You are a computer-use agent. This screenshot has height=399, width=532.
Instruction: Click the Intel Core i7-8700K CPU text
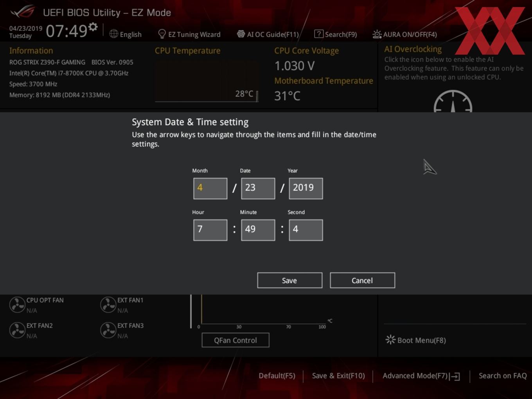[69, 73]
